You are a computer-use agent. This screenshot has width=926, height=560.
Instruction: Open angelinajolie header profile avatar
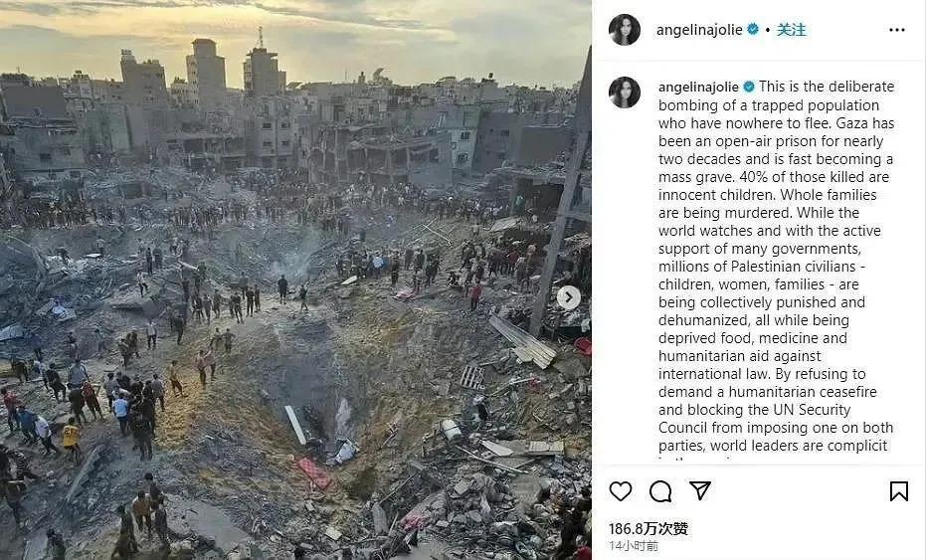(x=625, y=30)
